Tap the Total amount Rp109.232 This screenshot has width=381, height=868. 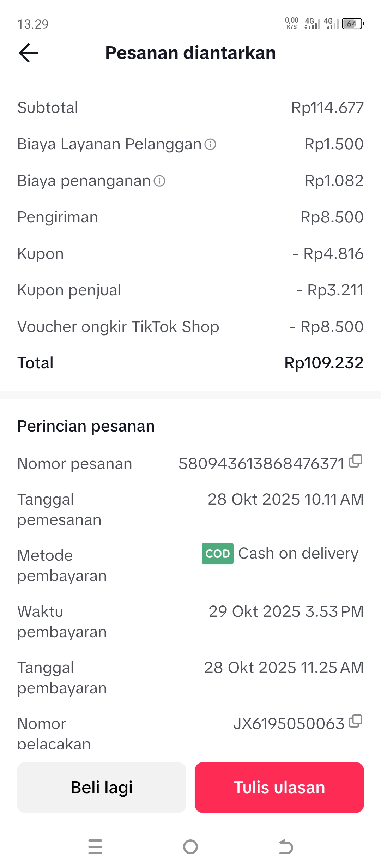coord(324,363)
